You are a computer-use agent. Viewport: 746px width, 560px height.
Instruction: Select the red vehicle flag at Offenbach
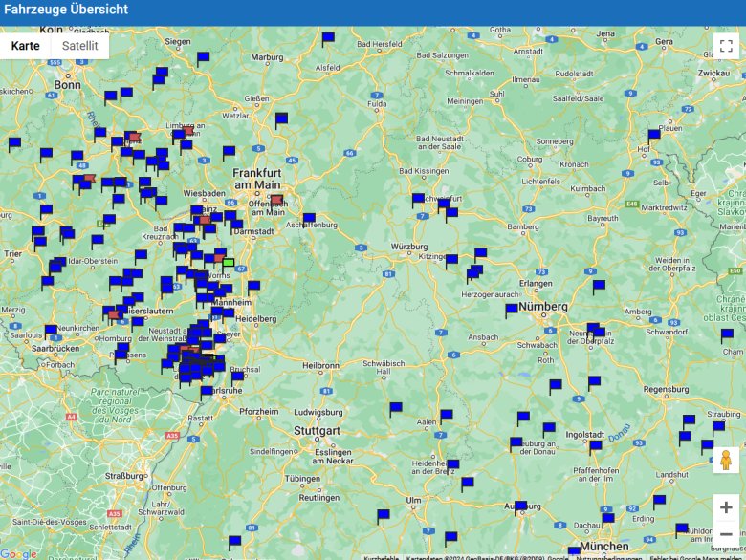pos(276,201)
